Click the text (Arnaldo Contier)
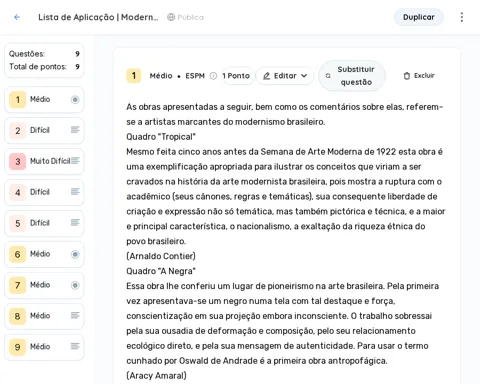This screenshot has width=480, height=384. pyautogui.click(x=161, y=256)
